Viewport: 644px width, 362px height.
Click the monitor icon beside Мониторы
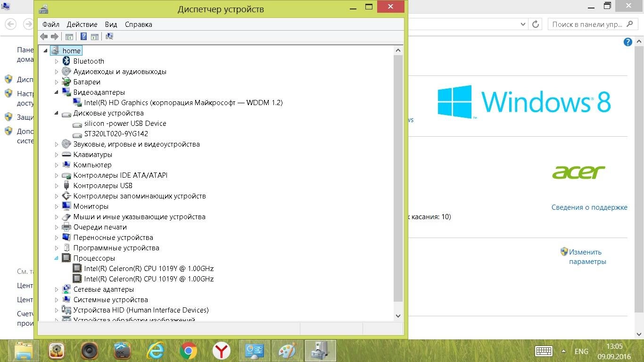point(66,206)
